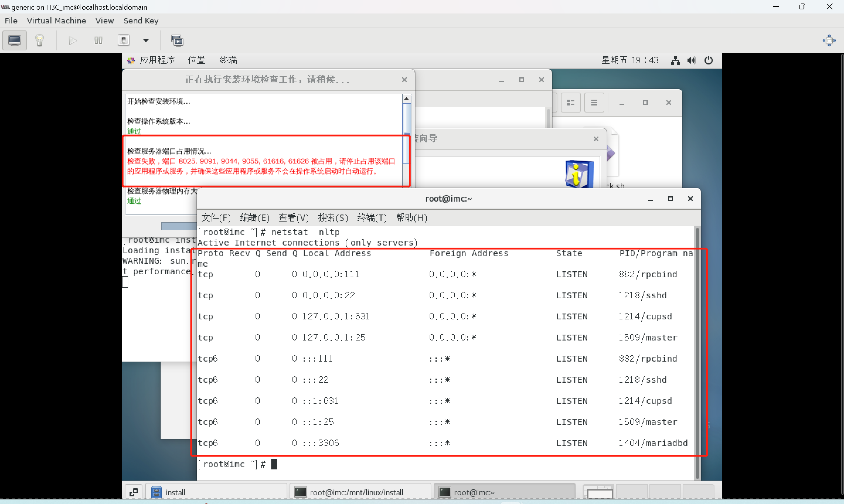Open the 位置 places menu
The width and height of the screenshot is (844, 504).
(196, 60)
